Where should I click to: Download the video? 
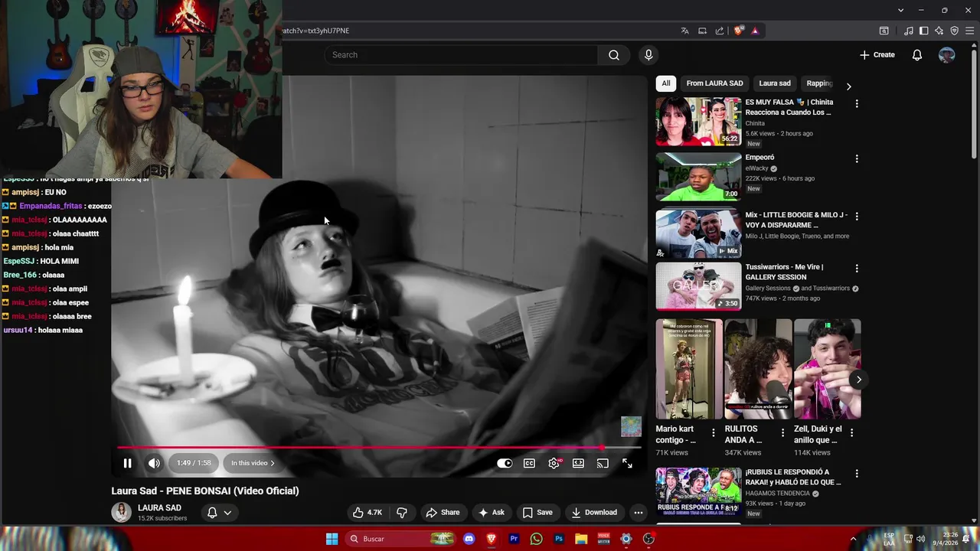594,513
